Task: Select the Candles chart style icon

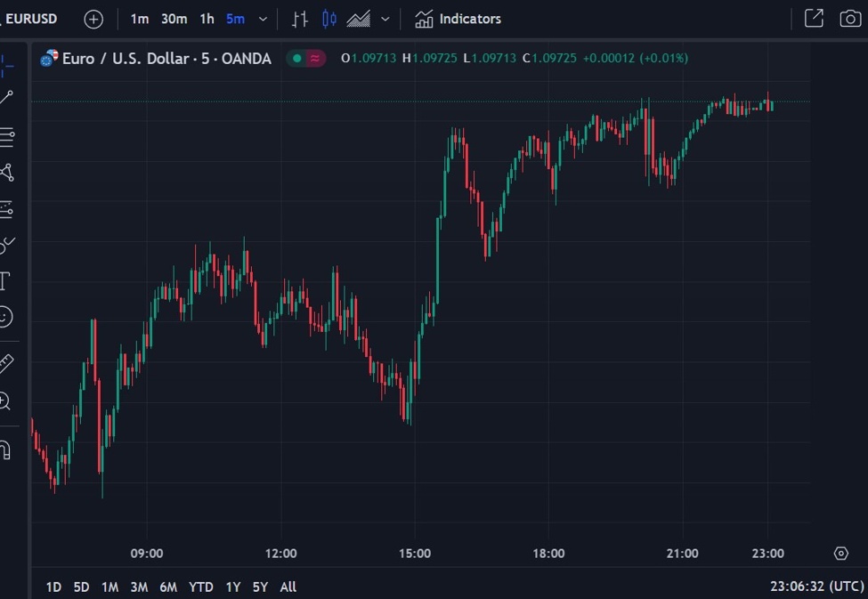Action: coord(329,20)
